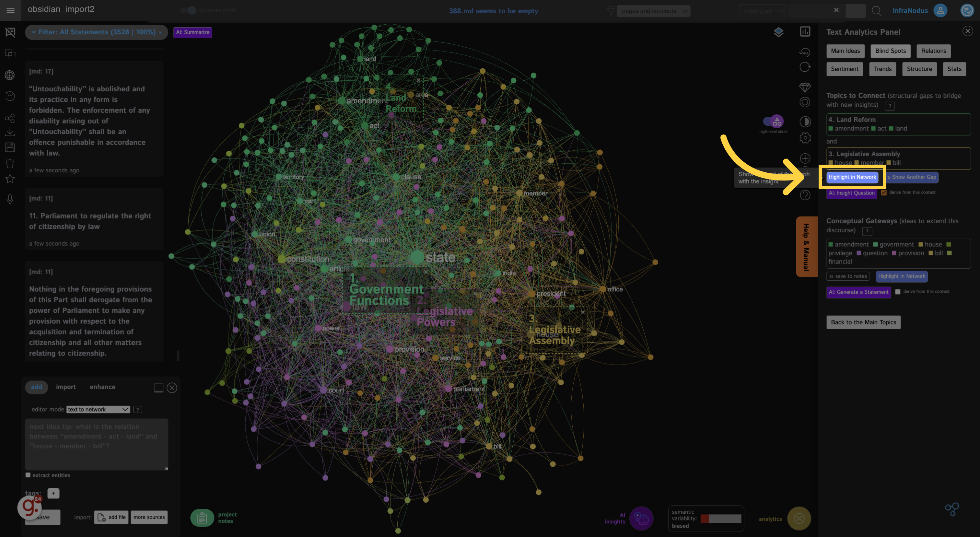Click the search magnifier icon in top bar

tap(877, 11)
